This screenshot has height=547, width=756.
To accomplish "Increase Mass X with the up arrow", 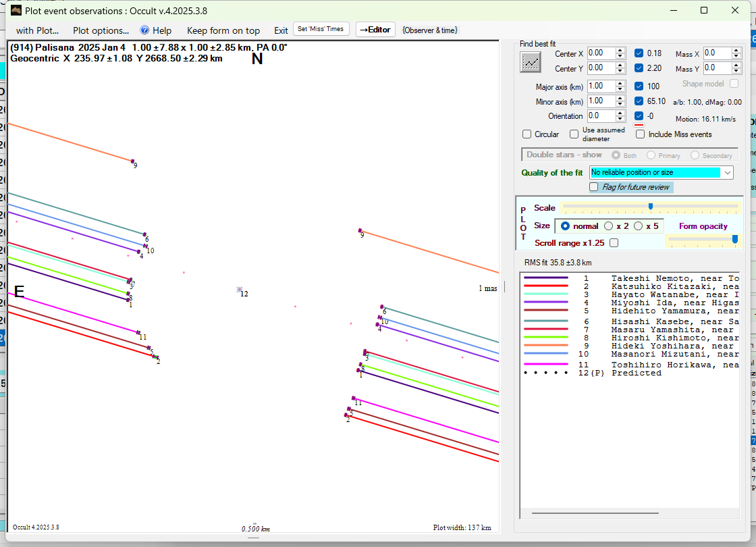I will coord(736,50).
